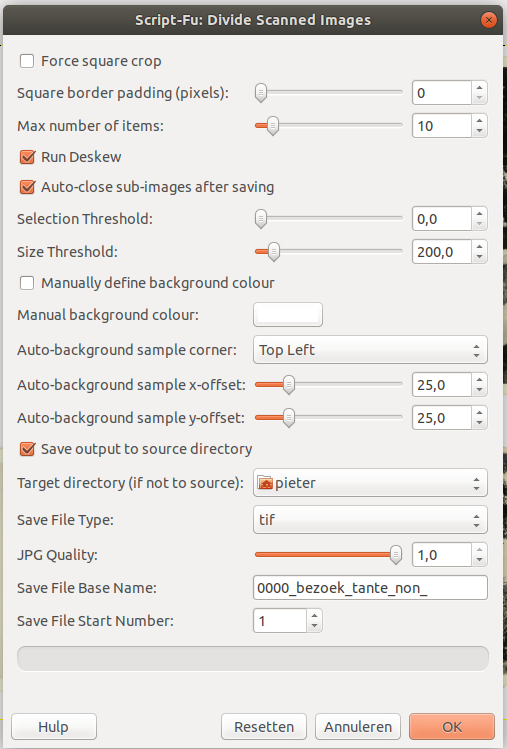Enable the Force square crop checkbox

point(27,61)
